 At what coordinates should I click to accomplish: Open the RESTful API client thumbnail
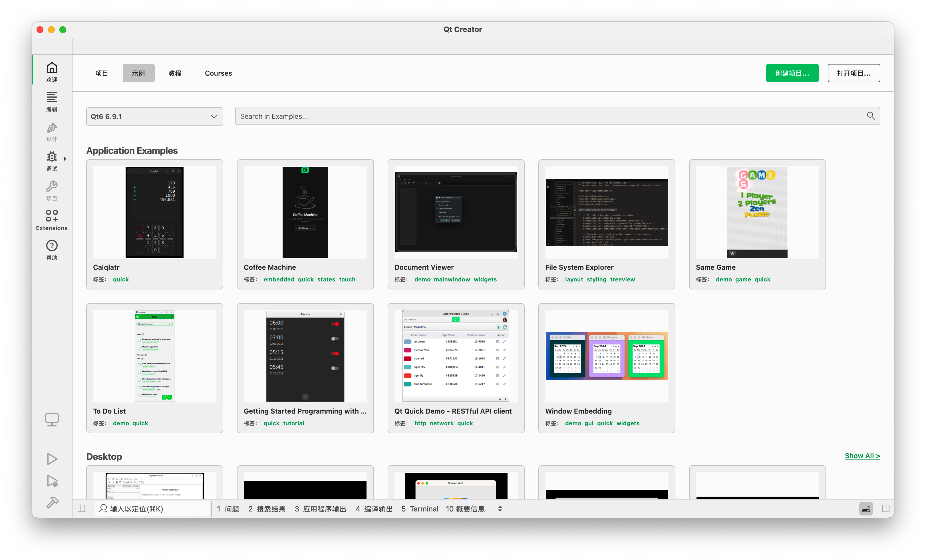tap(456, 356)
